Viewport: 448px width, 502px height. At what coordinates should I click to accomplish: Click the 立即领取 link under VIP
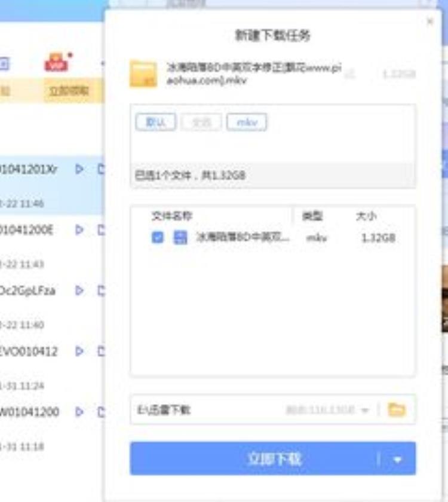tap(68, 91)
